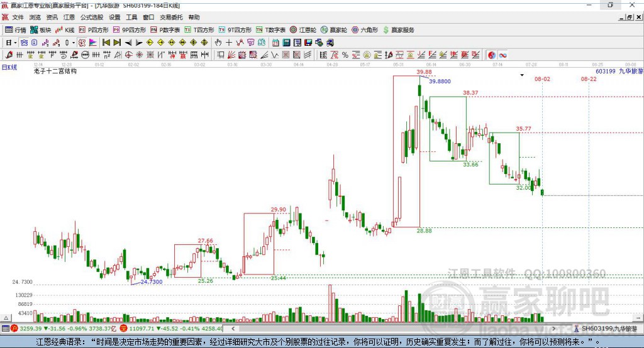Select the red pencil drawing tool
The image size is (644, 348).
pyautogui.click(x=9, y=55)
